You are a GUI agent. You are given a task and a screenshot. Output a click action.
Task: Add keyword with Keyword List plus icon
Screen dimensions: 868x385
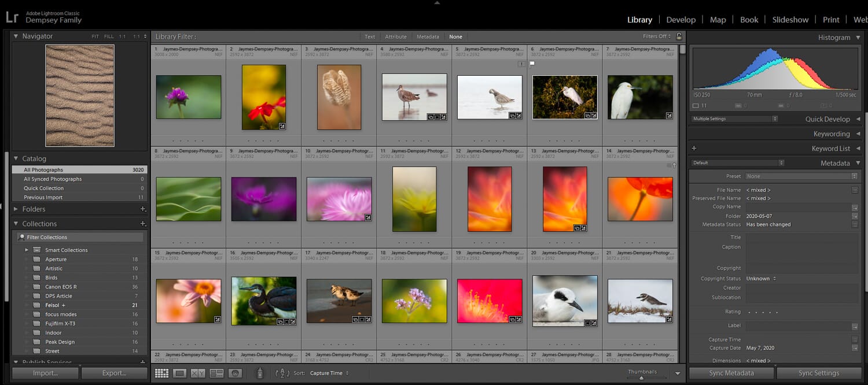(694, 149)
